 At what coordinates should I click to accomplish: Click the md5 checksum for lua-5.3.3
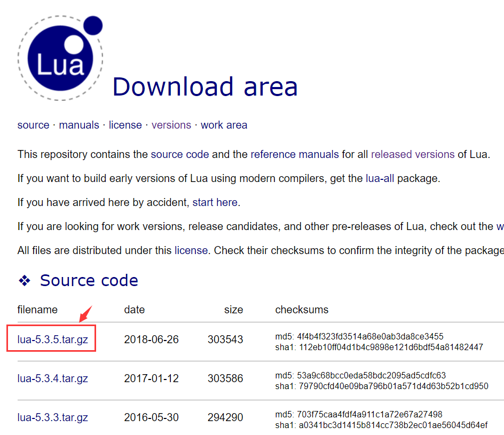(359, 414)
